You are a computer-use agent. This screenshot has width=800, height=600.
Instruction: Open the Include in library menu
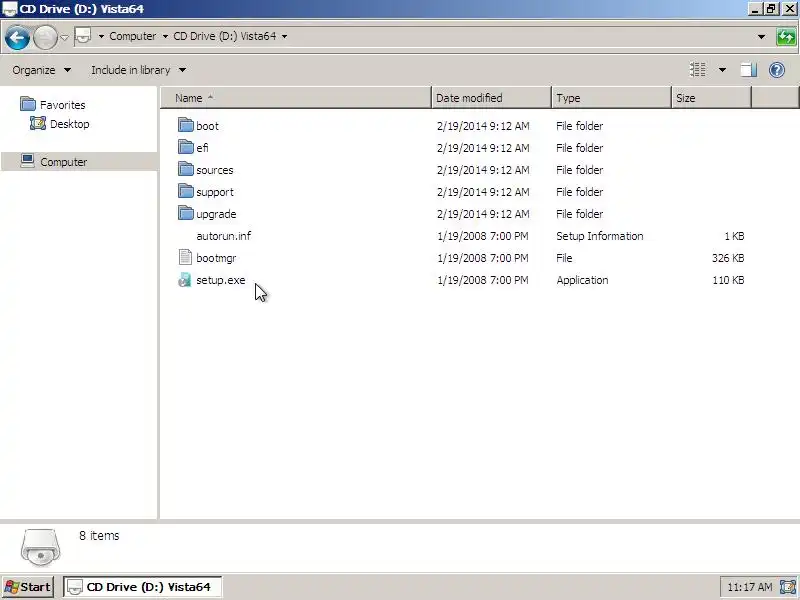click(138, 70)
